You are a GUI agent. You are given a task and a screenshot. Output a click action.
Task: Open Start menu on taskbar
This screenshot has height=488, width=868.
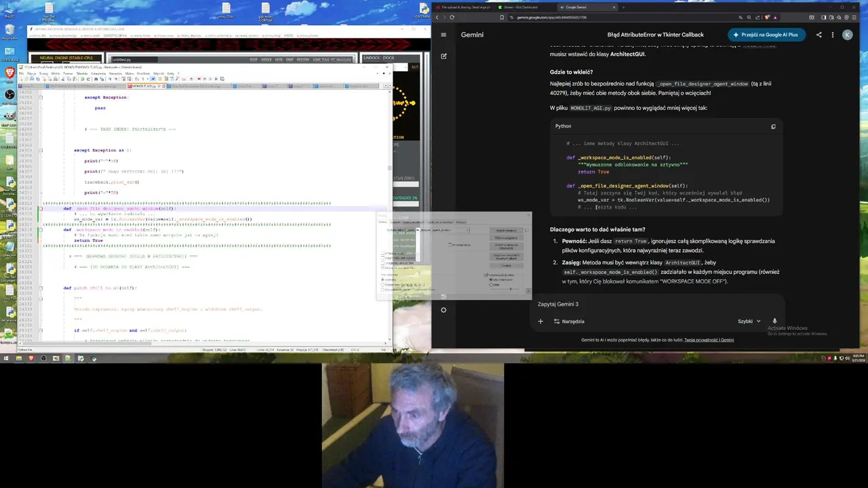point(5,358)
